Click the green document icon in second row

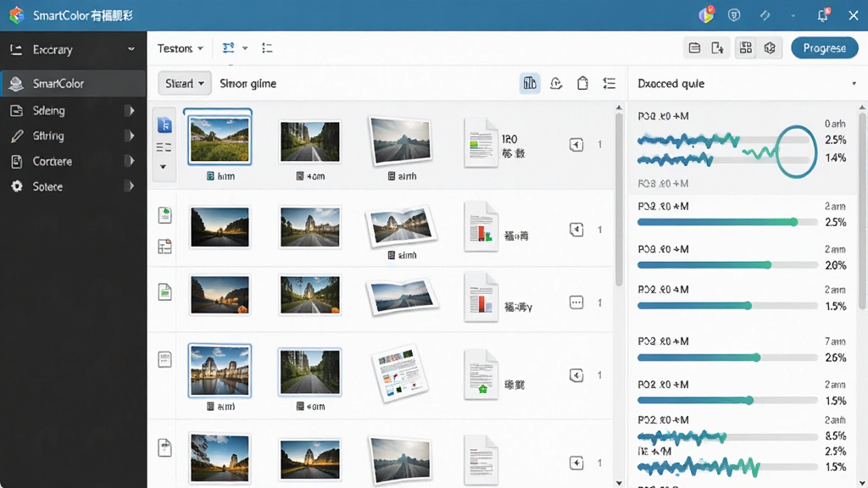[164, 215]
